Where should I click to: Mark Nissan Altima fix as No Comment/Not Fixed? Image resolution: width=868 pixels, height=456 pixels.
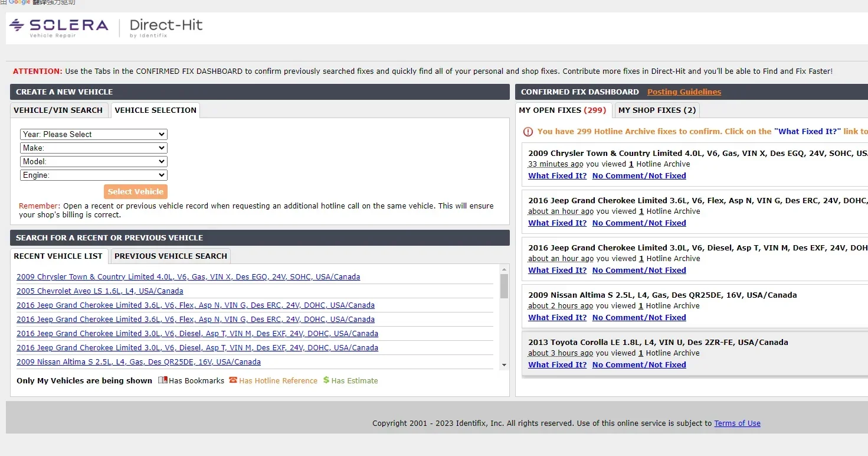click(x=639, y=317)
